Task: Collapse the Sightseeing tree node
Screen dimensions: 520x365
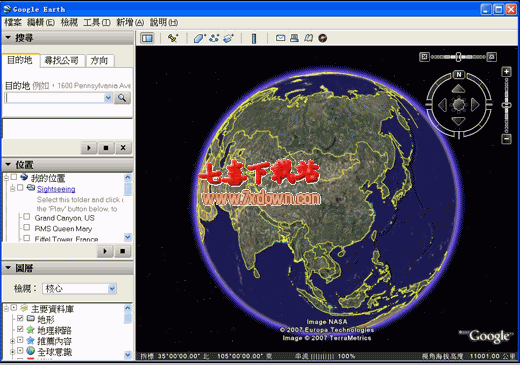Action: point(12,189)
